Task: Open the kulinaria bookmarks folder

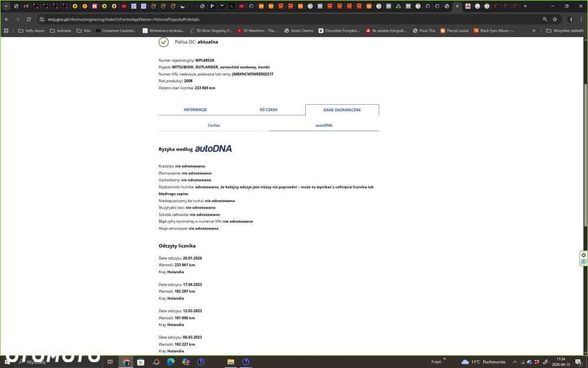Action: click(x=61, y=31)
